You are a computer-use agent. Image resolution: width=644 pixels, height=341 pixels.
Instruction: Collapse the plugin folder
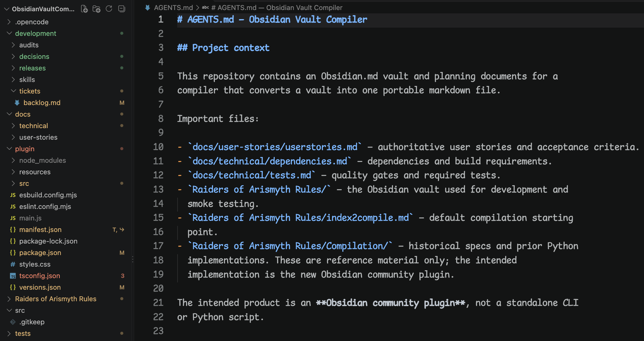point(9,149)
